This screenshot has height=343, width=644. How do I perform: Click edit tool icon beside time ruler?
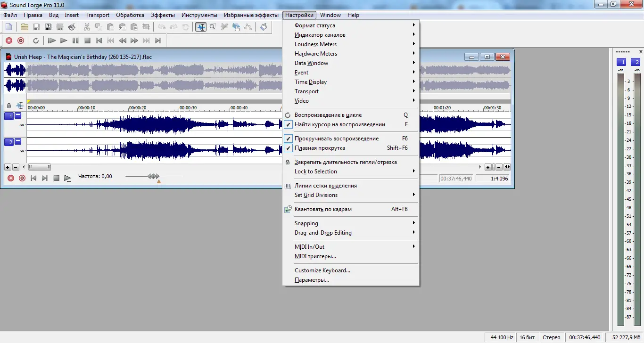tap(20, 106)
